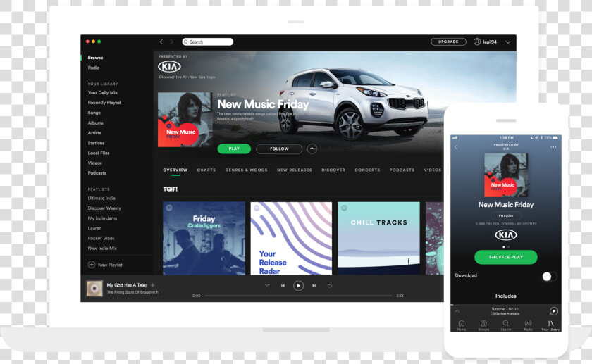The image size is (592, 364).
Task: Open Albums in the library
Action: click(96, 123)
